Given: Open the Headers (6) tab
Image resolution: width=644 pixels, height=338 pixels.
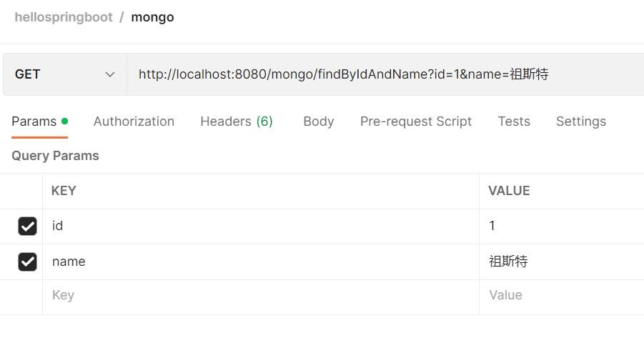Looking at the screenshot, I should 236,121.
